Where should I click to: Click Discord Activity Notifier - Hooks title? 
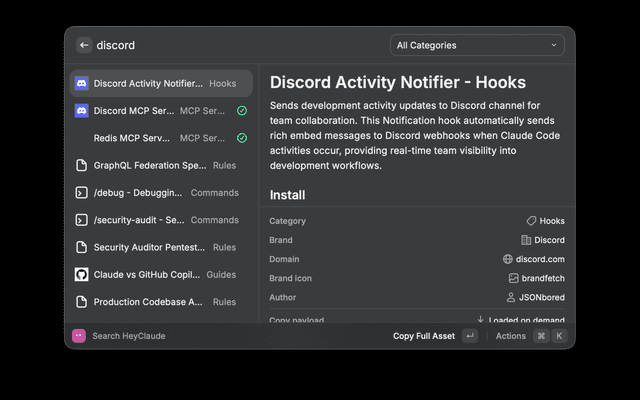[x=398, y=82]
